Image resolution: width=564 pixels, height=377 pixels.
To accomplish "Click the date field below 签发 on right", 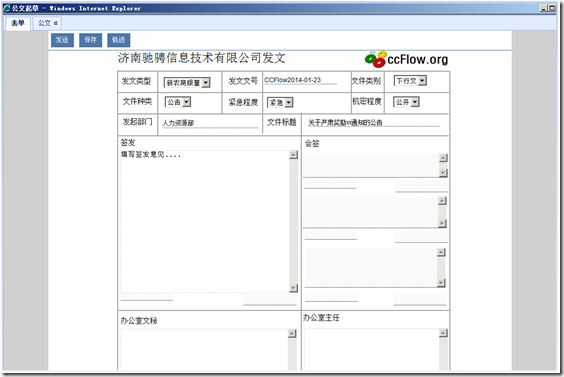I will point(269,300).
